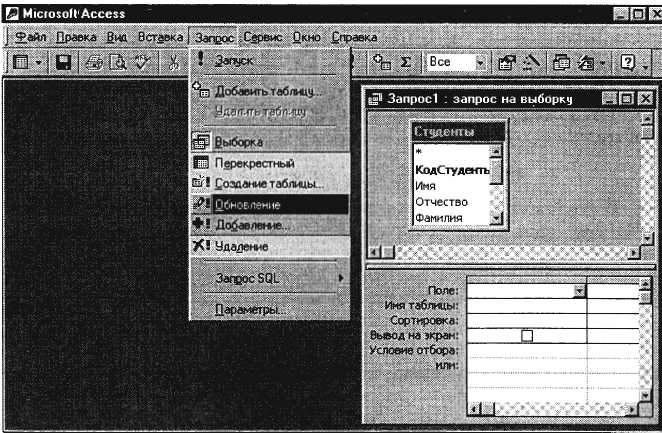Open Print Preview from the toolbar

tap(118, 63)
